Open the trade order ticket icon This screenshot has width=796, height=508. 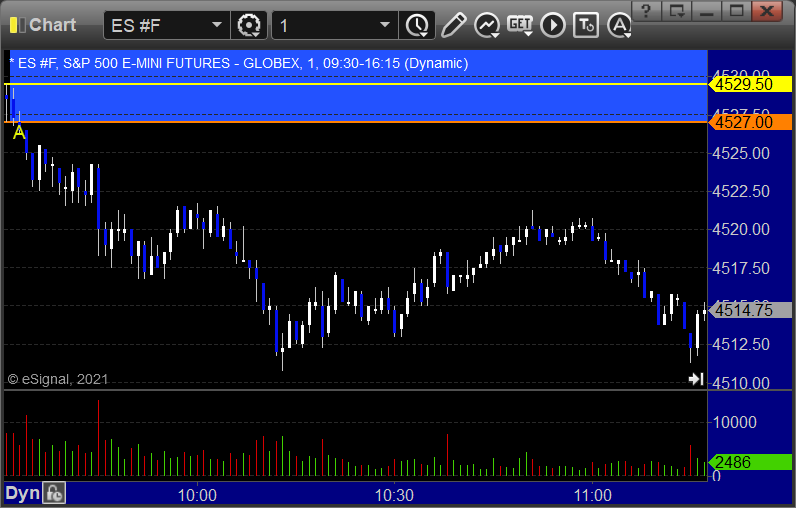[586, 25]
